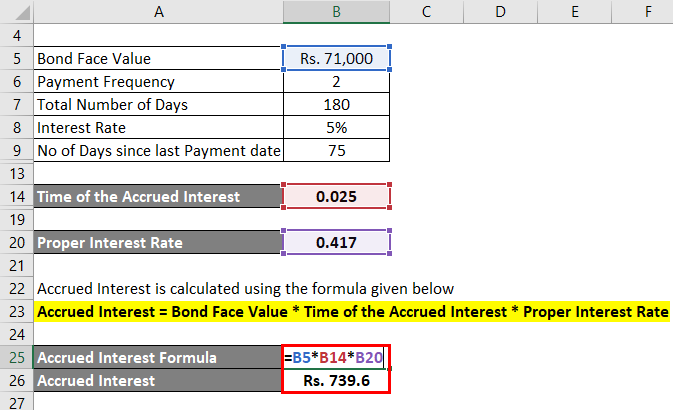Select the 0.025 value cell
The width and height of the screenshot is (673, 410).
(x=336, y=197)
